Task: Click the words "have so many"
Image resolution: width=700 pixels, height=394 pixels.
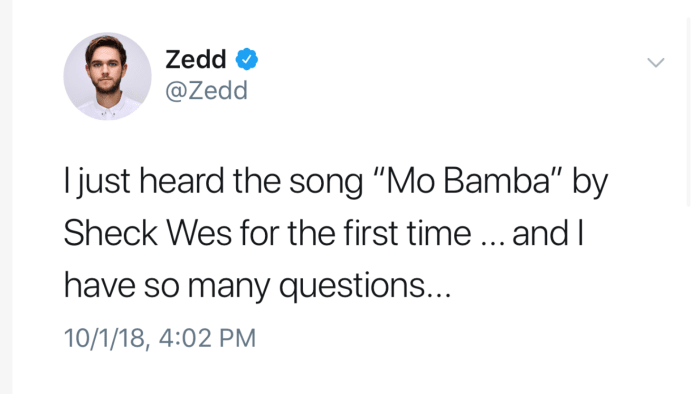Action: 167,286
